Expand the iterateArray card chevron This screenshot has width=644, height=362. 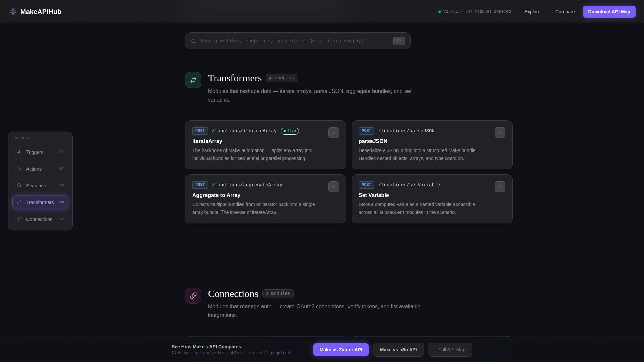334,133
